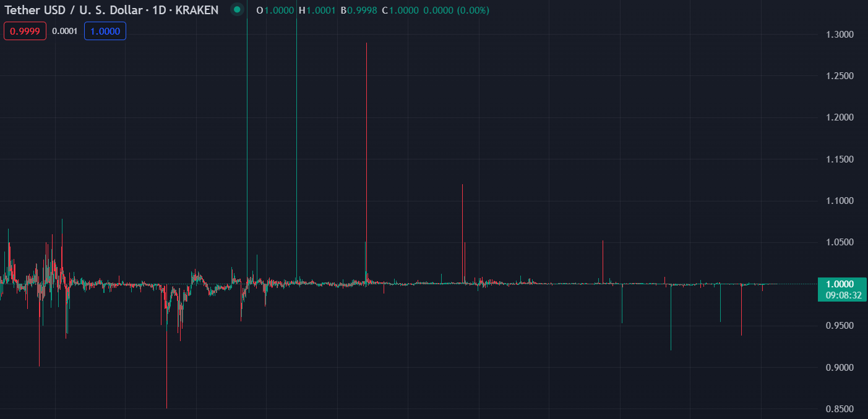Click the Tether USD / U. S. Dollar symbol title
868x419 pixels.
(x=111, y=11)
